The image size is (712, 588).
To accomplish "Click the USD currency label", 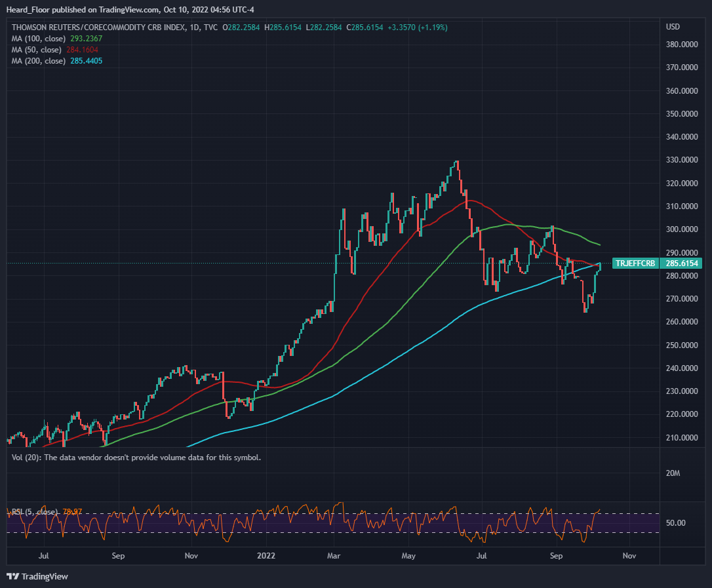I will (673, 27).
